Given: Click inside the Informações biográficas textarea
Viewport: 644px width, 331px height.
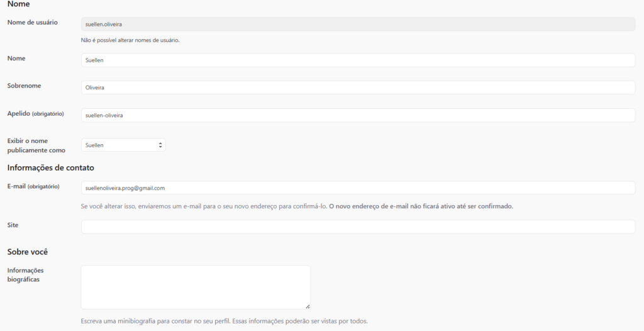Looking at the screenshot, I should pos(196,287).
